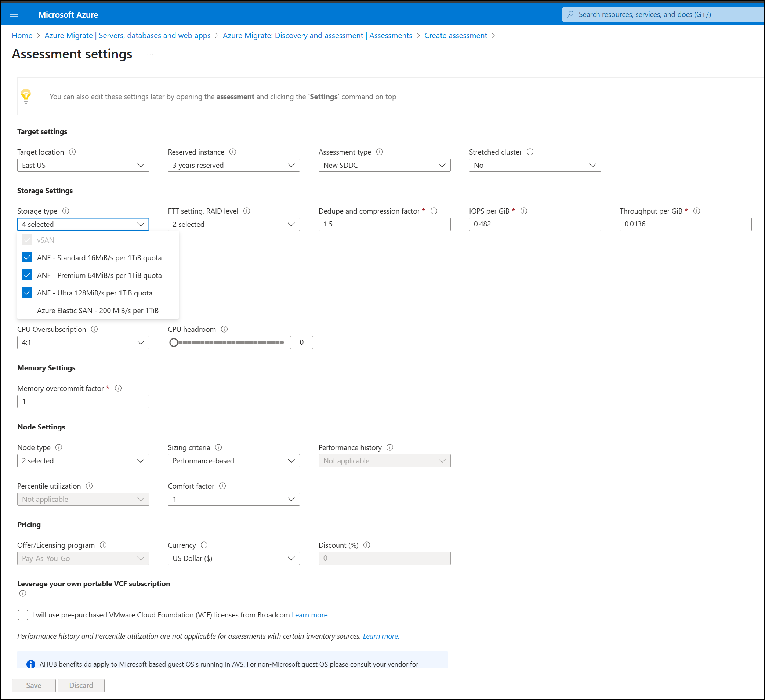
Task: Check the Azure Elastic SAN storage option
Action: [x=27, y=310]
